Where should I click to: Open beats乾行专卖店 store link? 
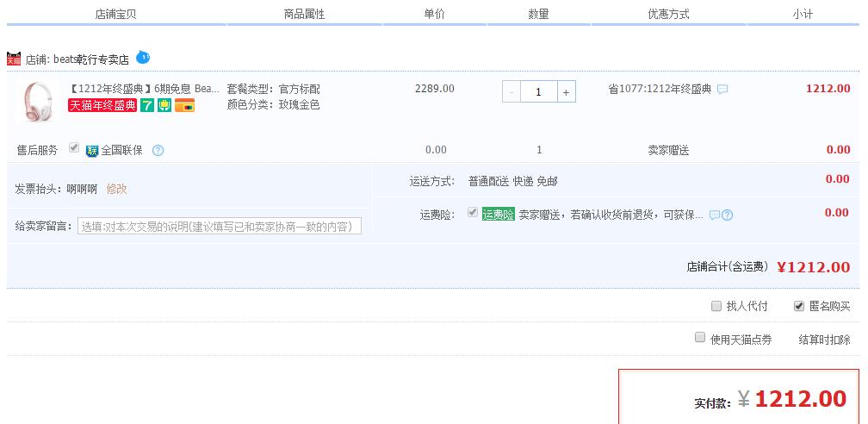[x=90, y=59]
